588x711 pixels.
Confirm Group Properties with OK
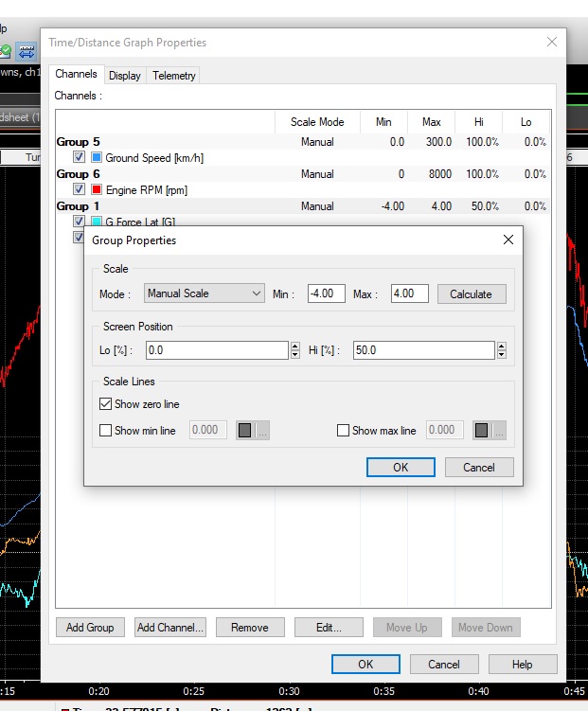(x=401, y=467)
